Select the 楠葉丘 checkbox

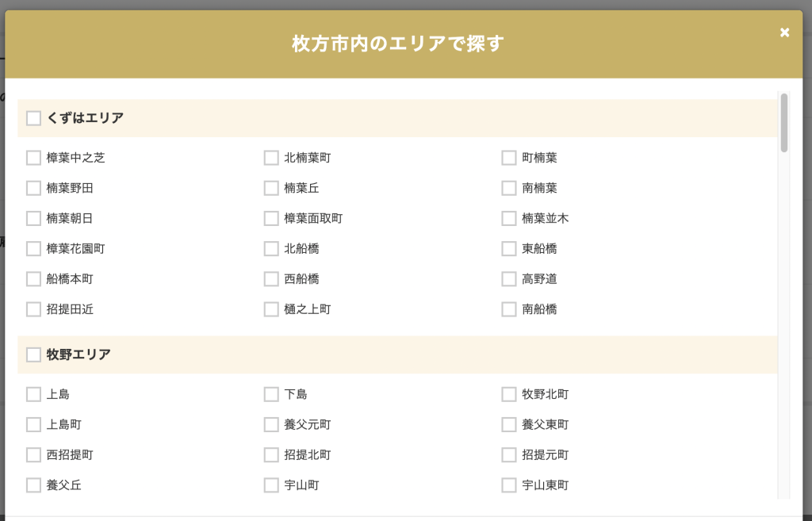tap(271, 188)
